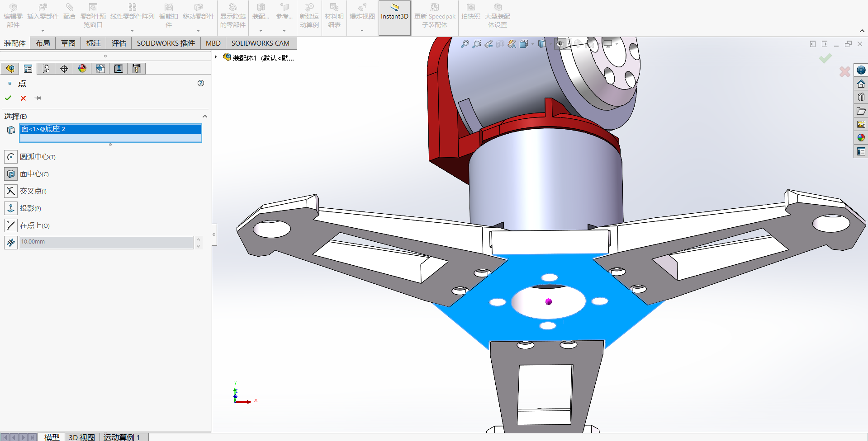Click the Instant3D toolbar button
Image resolution: width=868 pixels, height=441 pixels.
394,17
